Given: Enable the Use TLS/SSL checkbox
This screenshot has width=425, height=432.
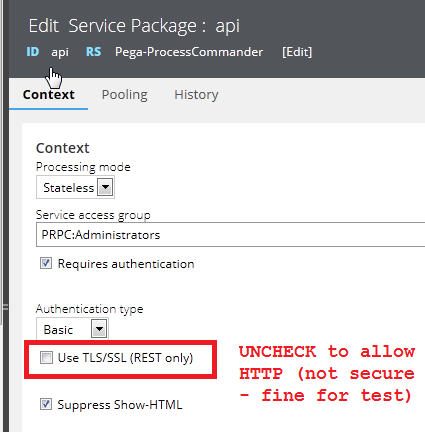Looking at the screenshot, I should coord(46,358).
